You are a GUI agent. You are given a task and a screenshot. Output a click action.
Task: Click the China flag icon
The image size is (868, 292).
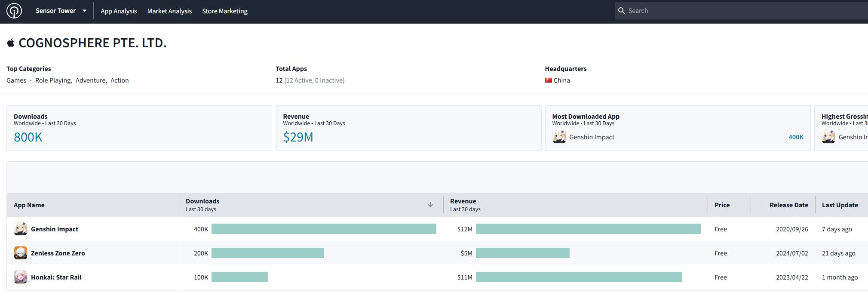point(549,80)
